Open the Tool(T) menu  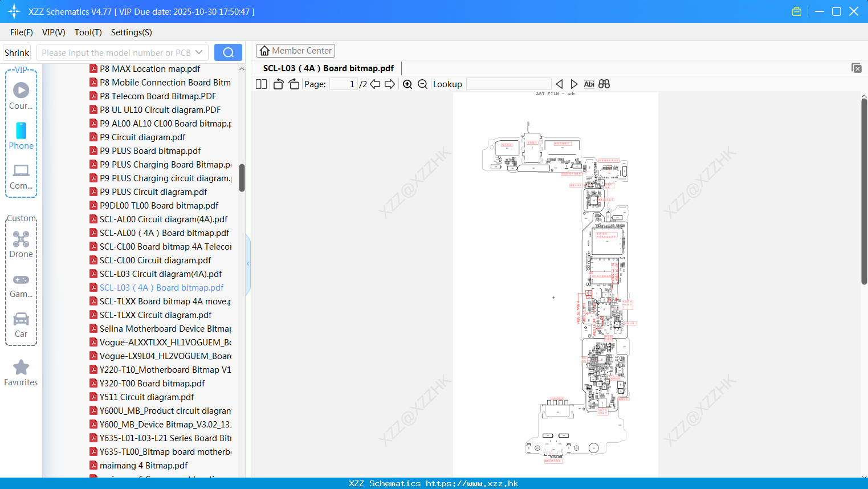tap(88, 32)
